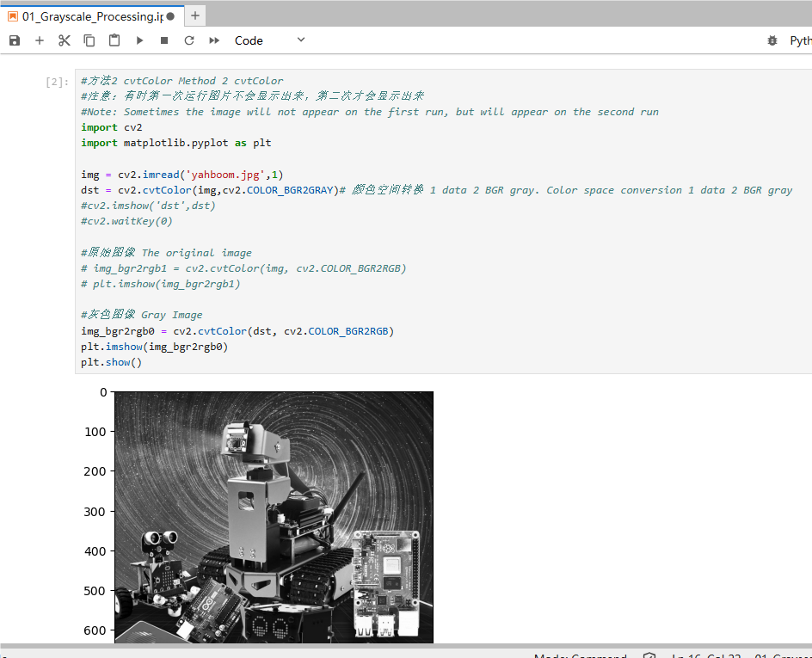Viewport: 812px width, 658px height.
Task: Click the '#Note: Sometimes the image' comment
Action: point(370,112)
